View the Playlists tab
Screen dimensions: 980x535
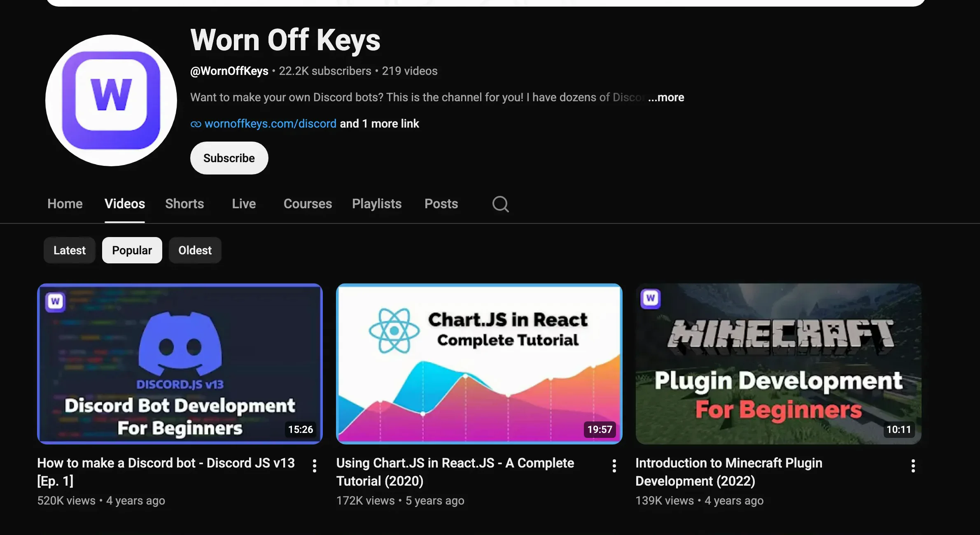(x=377, y=204)
